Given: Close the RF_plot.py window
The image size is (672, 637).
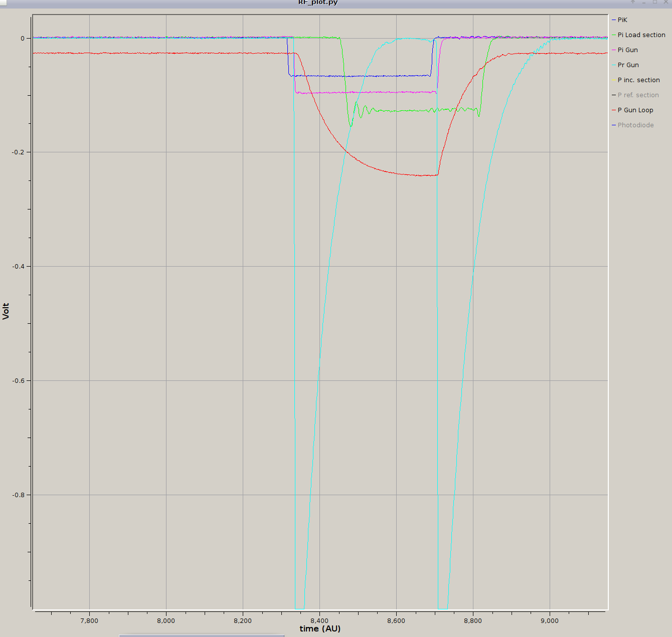Looking at the screenshot, I should coord(666,2).
